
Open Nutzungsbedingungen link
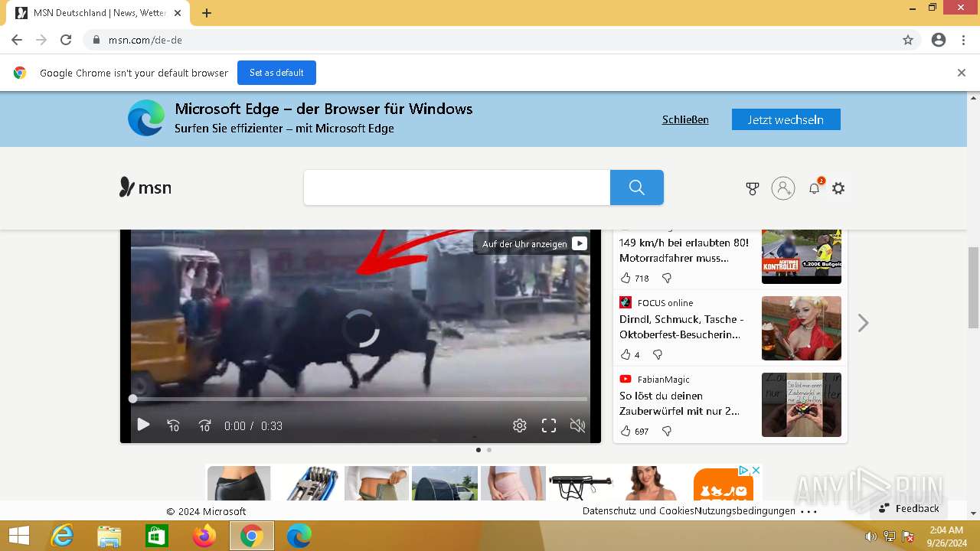pyautogui.click(x=745, y=510)
